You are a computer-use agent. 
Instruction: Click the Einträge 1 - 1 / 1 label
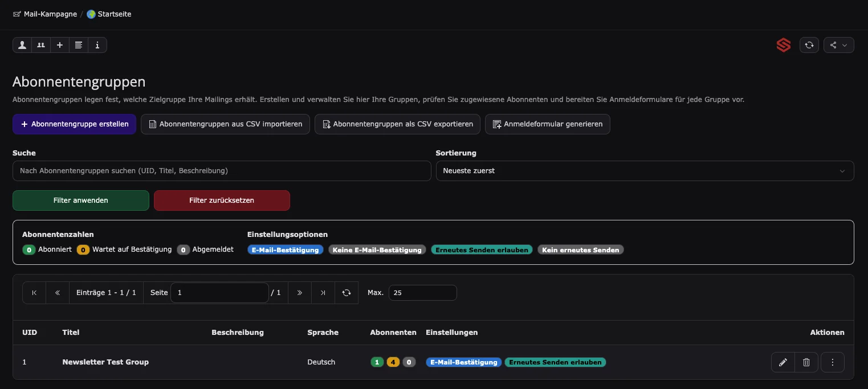coord(106,293)
